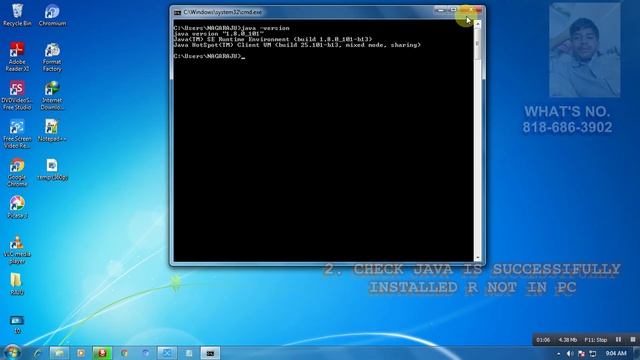Select the Notepad++ desktop icon

click(x=52, y=130)
